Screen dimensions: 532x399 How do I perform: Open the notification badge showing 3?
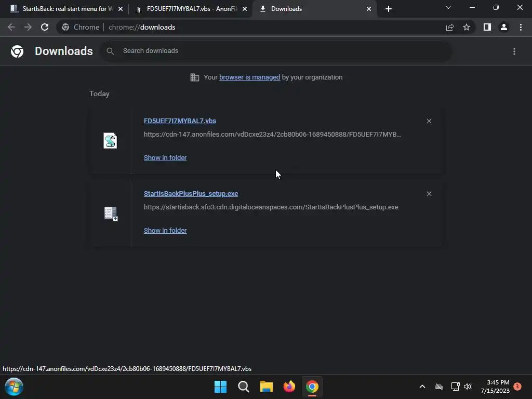click(x=517, y=387)
